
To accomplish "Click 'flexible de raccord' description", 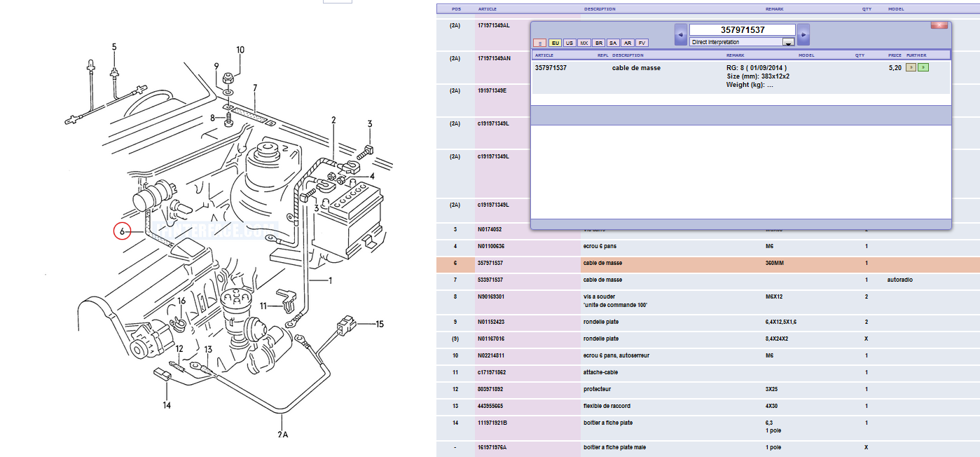I will coord(607,406).
